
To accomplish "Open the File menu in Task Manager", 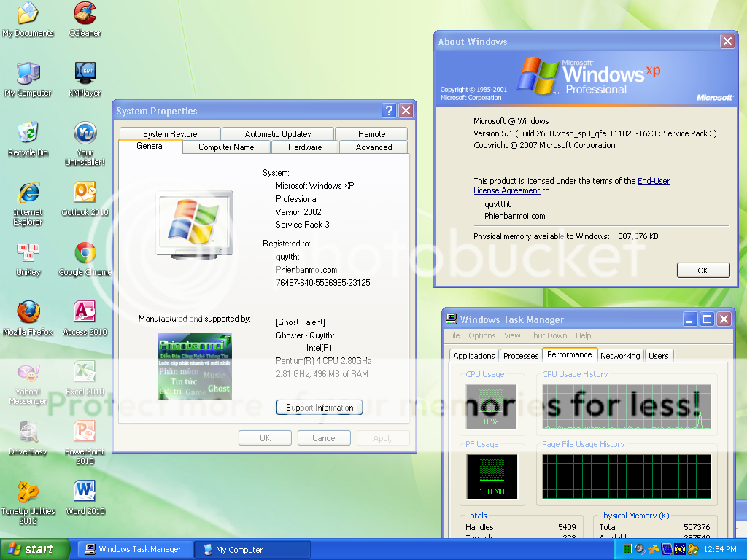I will point(454,335).
